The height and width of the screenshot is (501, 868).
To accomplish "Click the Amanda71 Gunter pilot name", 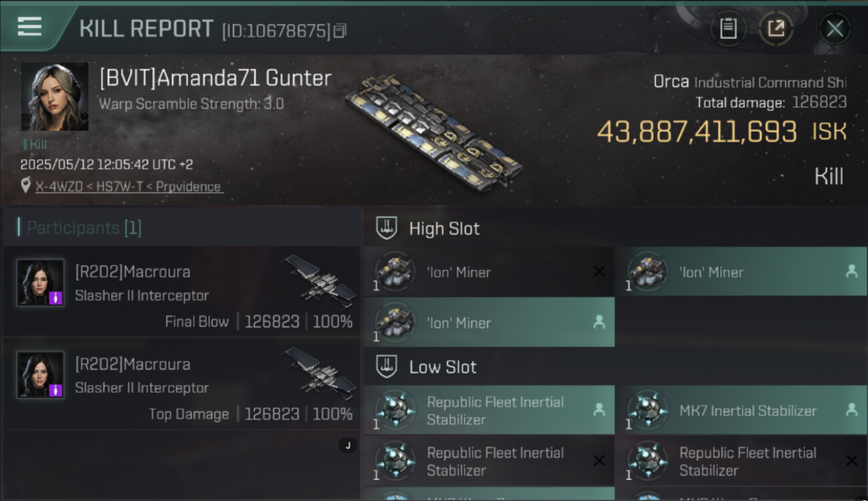I will click(x=215, y=78).
